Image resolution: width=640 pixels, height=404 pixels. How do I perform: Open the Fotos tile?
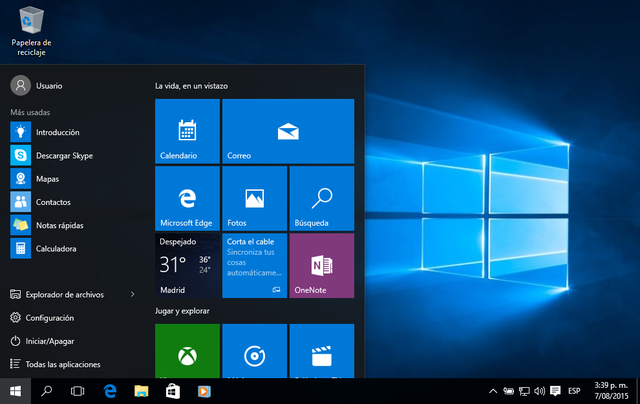(255, 198)
